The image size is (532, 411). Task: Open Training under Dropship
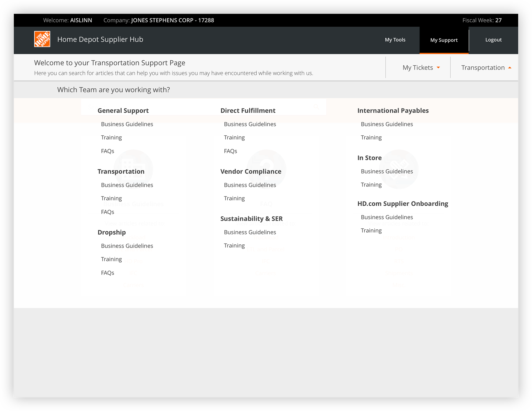[x=111, y=259]
